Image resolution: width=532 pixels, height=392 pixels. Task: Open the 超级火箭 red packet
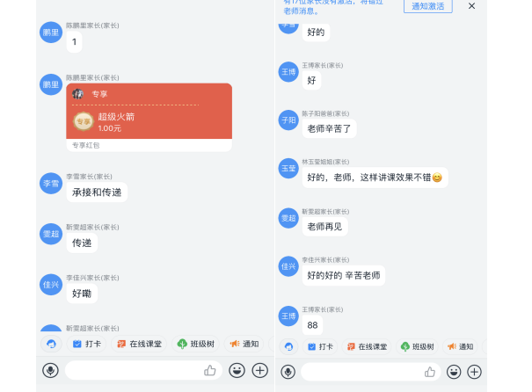pyautogui.click(x=149, y=117)
